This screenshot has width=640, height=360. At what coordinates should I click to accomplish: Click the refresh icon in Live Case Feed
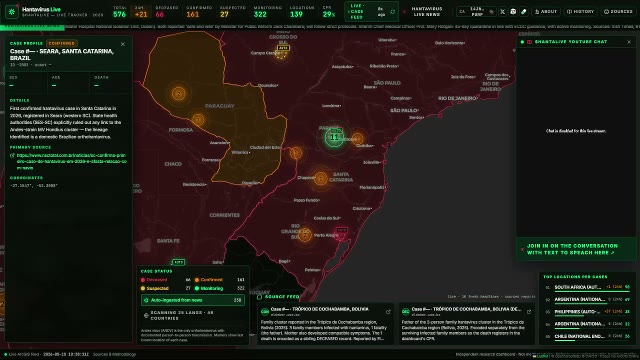tap(393, 12)
